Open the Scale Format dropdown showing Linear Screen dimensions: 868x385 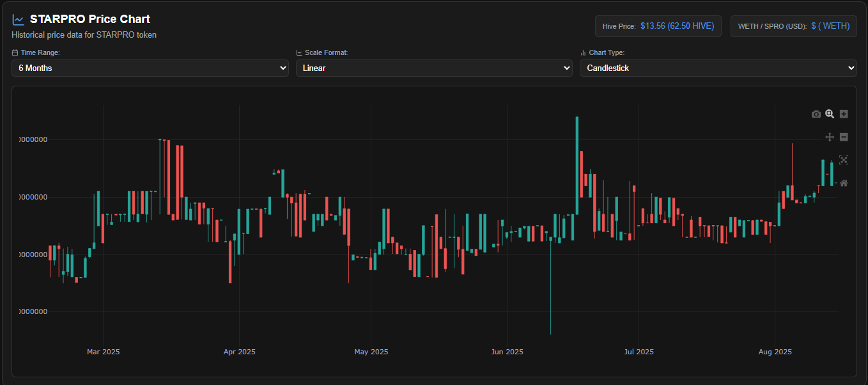click(x=434, y=68)
